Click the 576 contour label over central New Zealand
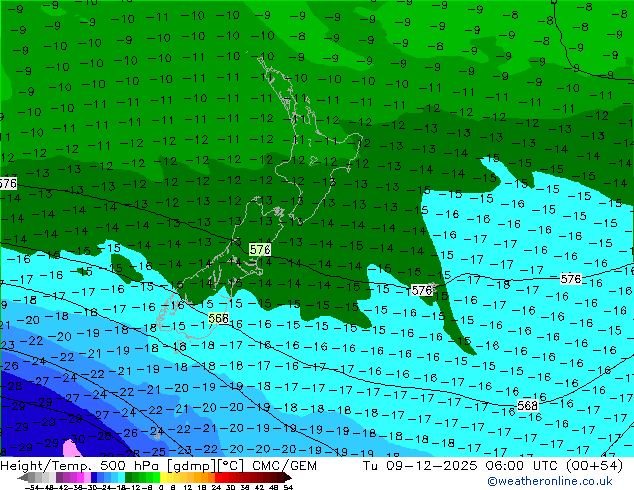Viewport: 634px width, 490px height. [x=260, y=249]
